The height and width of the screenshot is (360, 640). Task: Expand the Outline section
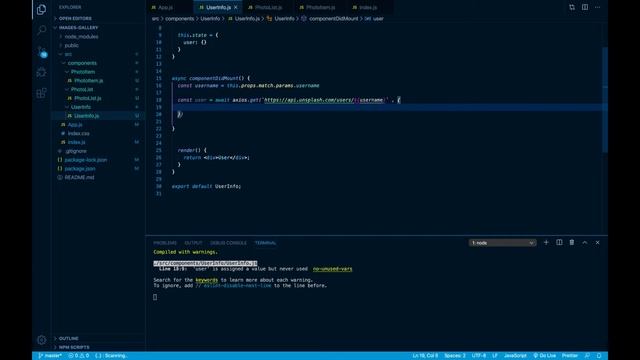pyautogui.click(x=68, y=338)
